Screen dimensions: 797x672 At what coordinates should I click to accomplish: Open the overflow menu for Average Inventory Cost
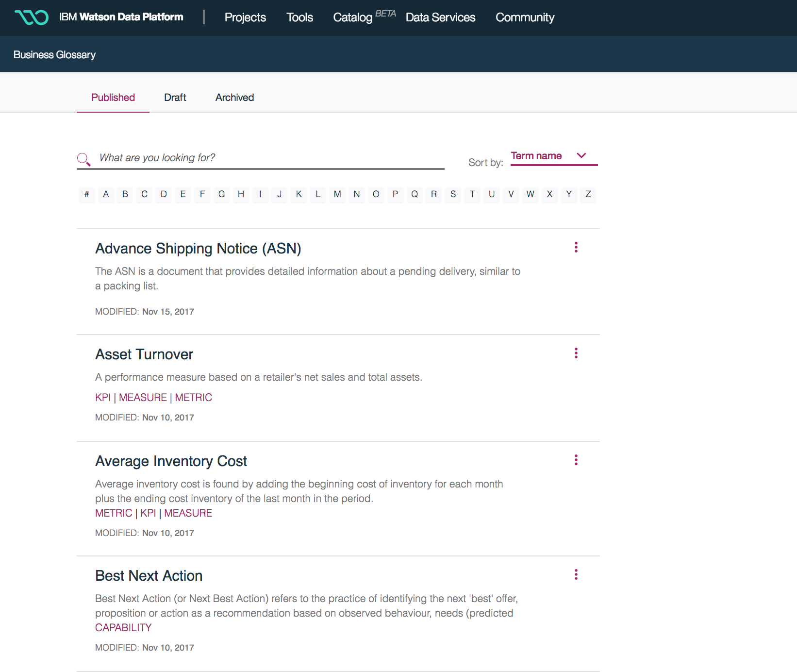pyautogui.click(x=576, y=460)
